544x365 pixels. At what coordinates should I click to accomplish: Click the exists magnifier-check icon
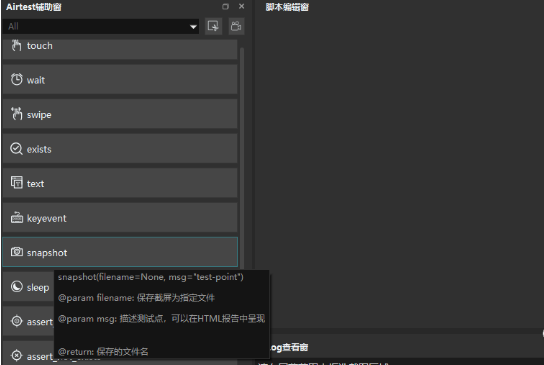pos(16,148)
